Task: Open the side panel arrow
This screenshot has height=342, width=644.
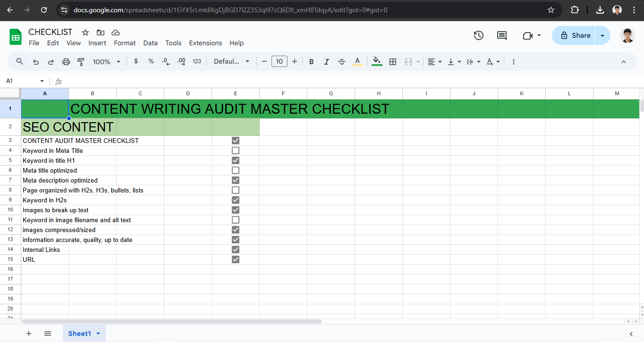Action: (631, 334)
